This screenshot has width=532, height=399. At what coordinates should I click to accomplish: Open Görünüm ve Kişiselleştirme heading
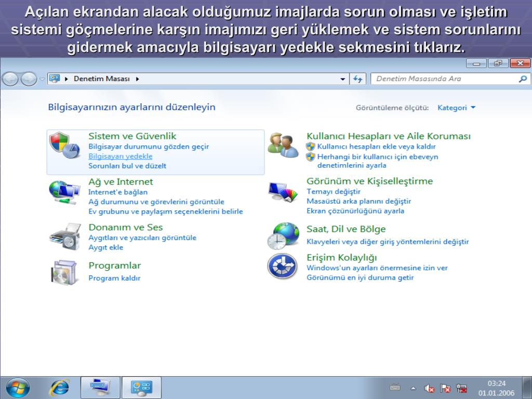tap(369, 181)
